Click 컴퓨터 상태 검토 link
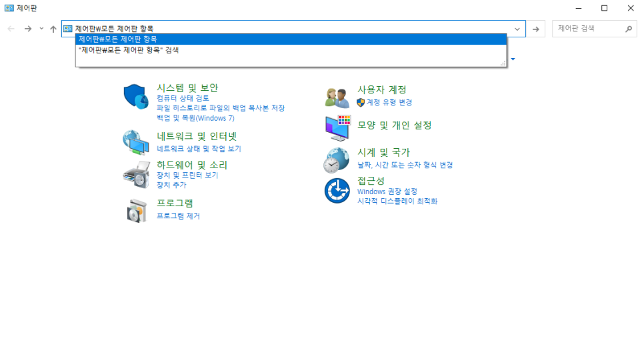The image size is (644, 363). [x=183, y=98]
